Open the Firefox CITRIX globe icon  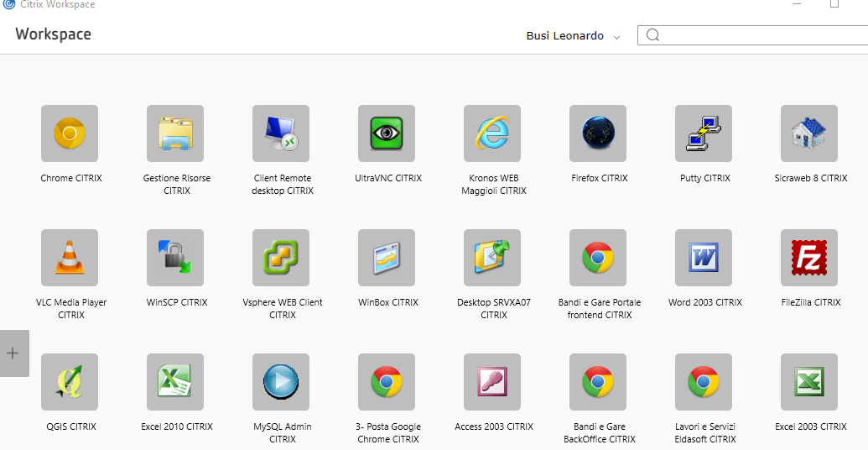point(598,133)
